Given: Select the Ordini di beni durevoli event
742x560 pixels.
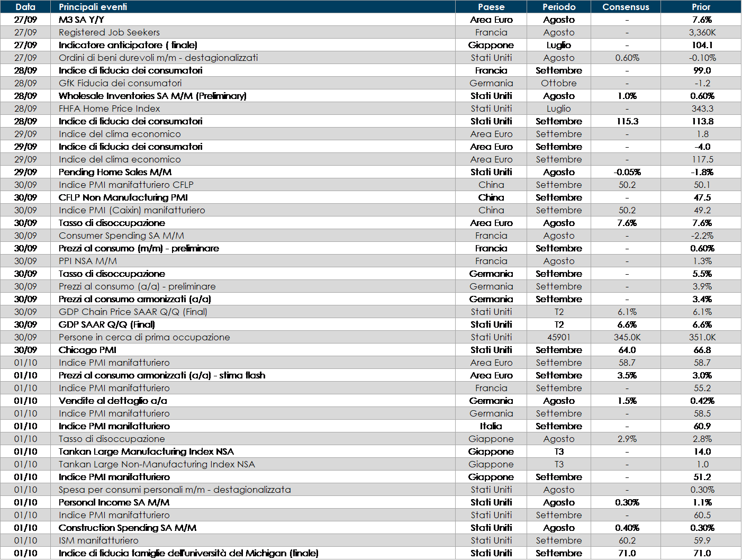Looking at the screenshot, I should (158, 58).
